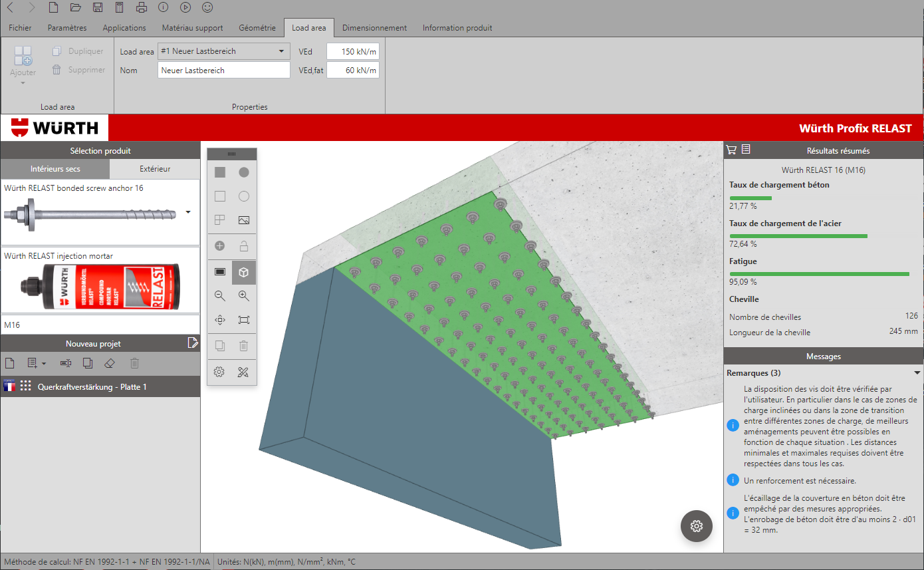Select the outlined square shape tool
924x570 pixels.
tap(220, 196)
